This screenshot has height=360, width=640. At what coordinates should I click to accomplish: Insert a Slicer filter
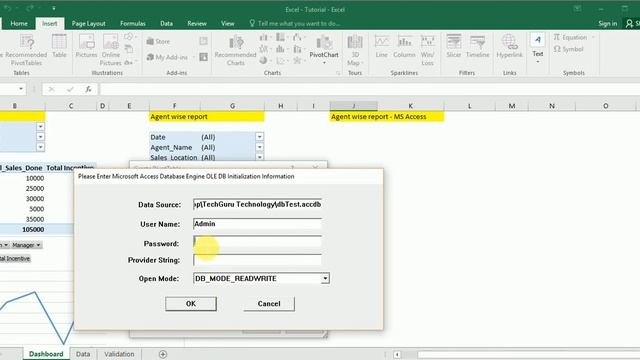453,46
